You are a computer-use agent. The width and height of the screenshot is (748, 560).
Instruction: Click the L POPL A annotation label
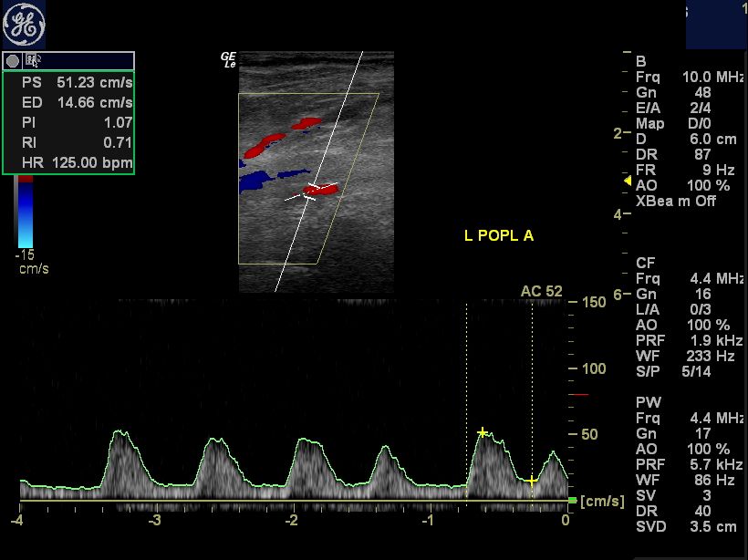[x=499, y=235]
